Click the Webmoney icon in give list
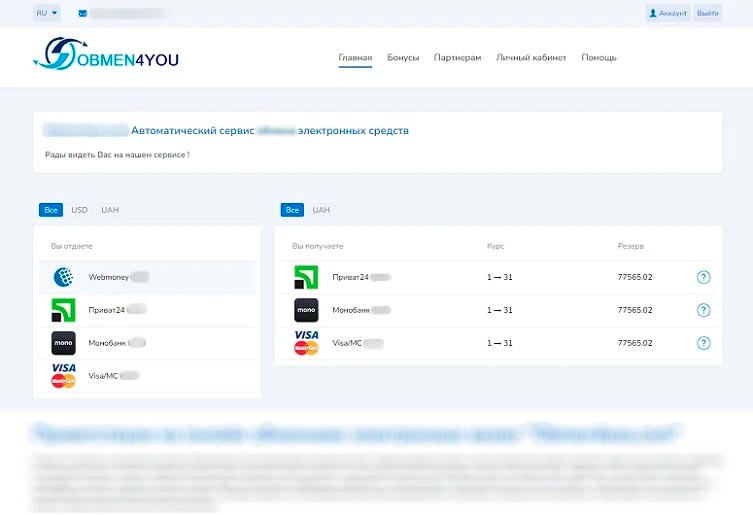Image resolution: width=753 pixels, height=515 pixels. click(x=63, y=277)
